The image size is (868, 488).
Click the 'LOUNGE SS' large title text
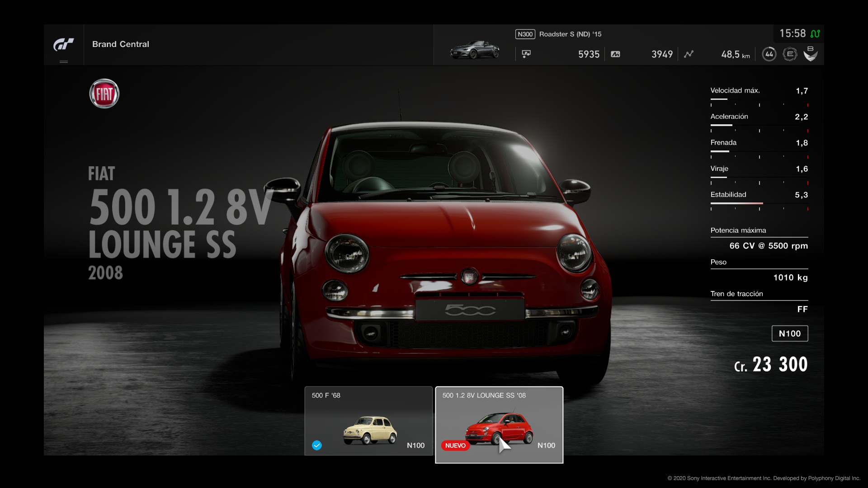coord(162,244)
